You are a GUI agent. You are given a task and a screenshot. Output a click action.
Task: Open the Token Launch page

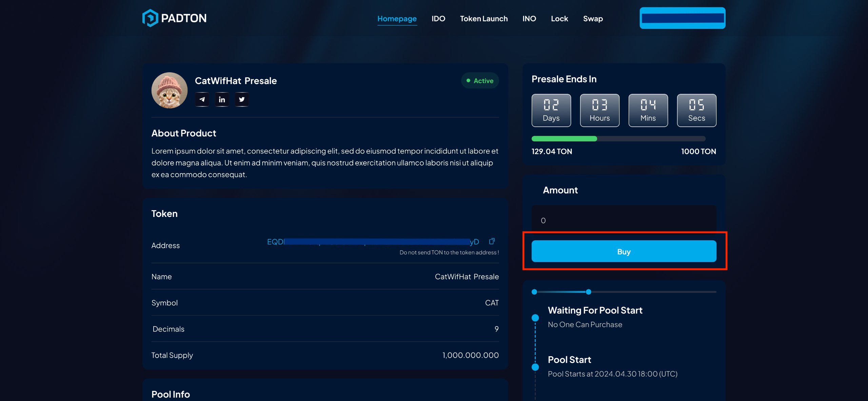coord(484,19)
